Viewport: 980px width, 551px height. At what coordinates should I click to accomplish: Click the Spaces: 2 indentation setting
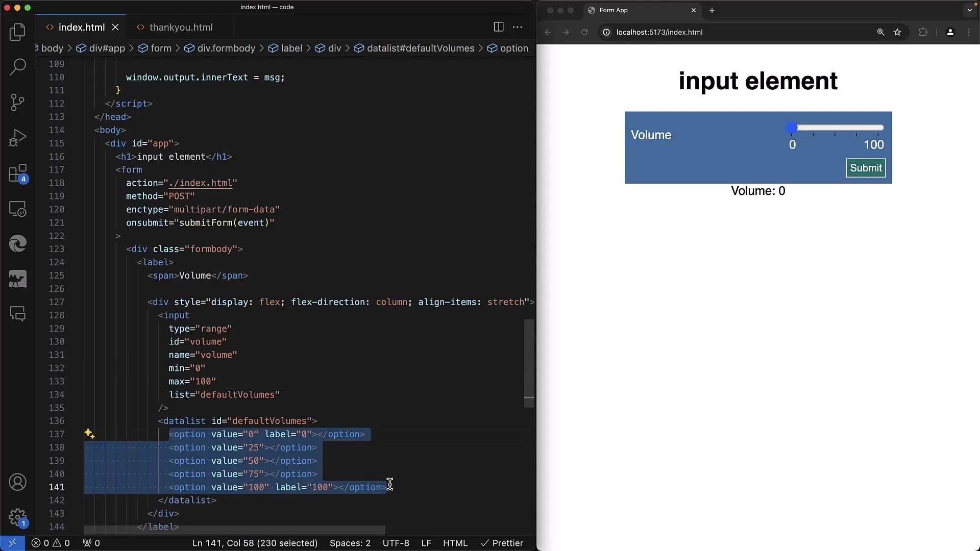pos(350,543)
